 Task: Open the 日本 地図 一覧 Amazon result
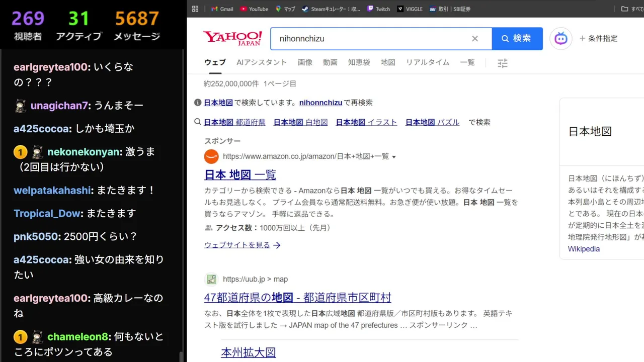pos(240,175)
